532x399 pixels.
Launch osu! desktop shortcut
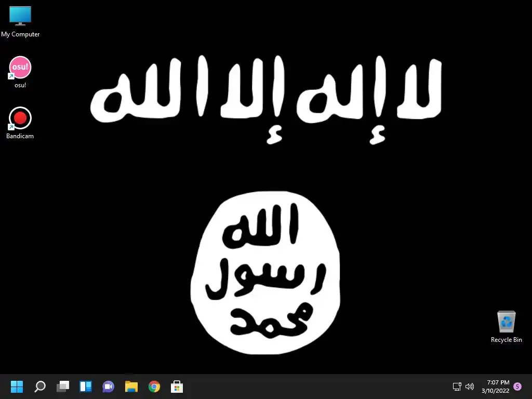point(20,72)
